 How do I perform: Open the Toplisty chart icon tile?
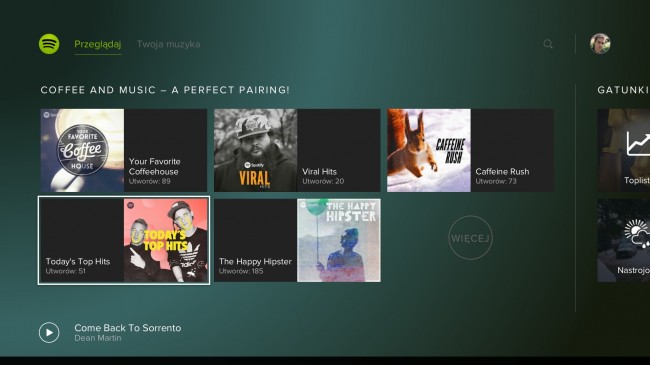click(623, 150)
